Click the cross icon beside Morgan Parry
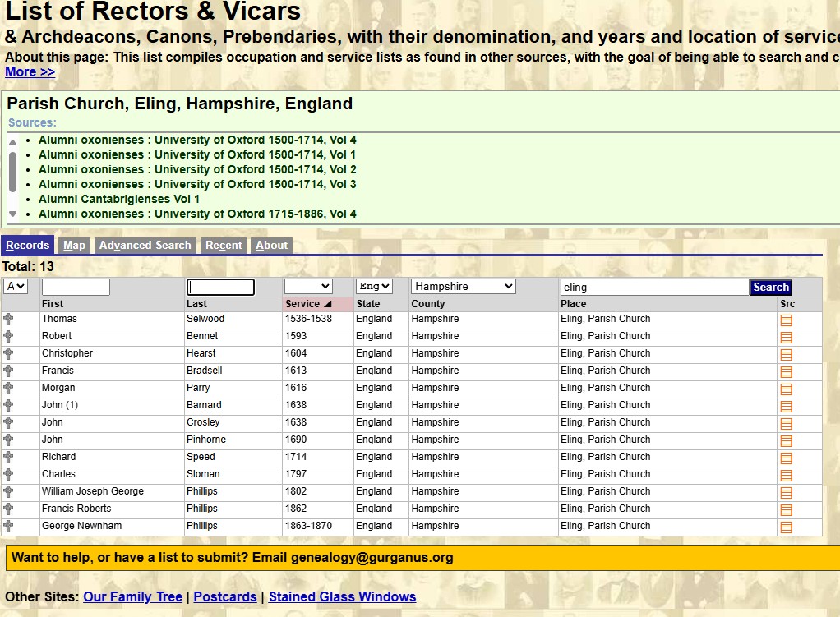 coord(8,388)
